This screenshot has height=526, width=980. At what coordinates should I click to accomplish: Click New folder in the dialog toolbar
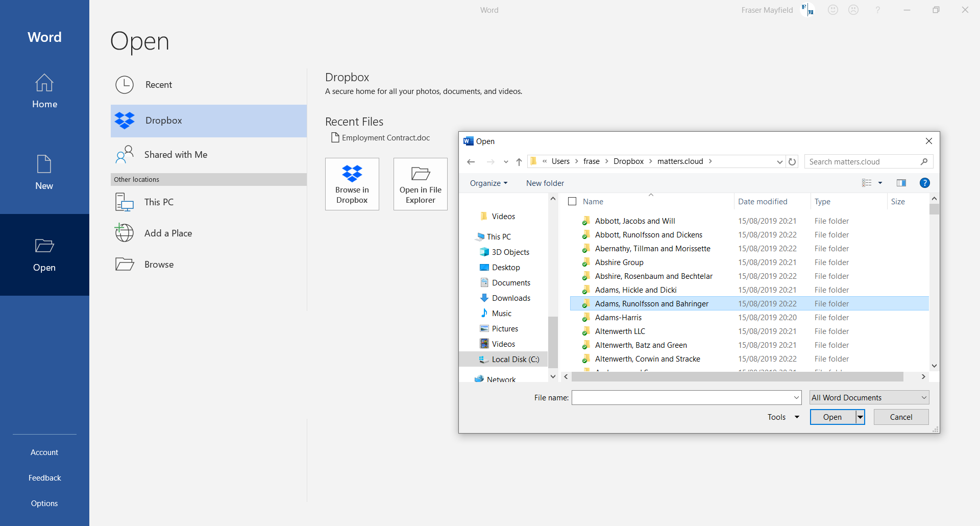(545, 183)
